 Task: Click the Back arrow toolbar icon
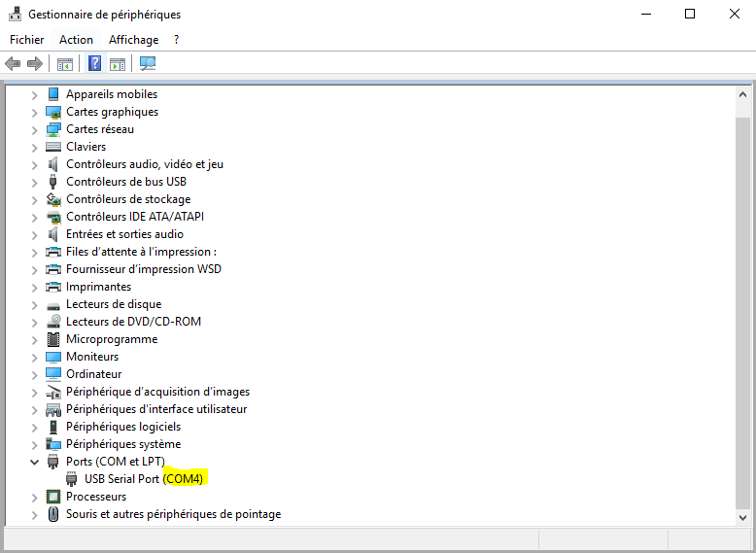click(13, 63)
